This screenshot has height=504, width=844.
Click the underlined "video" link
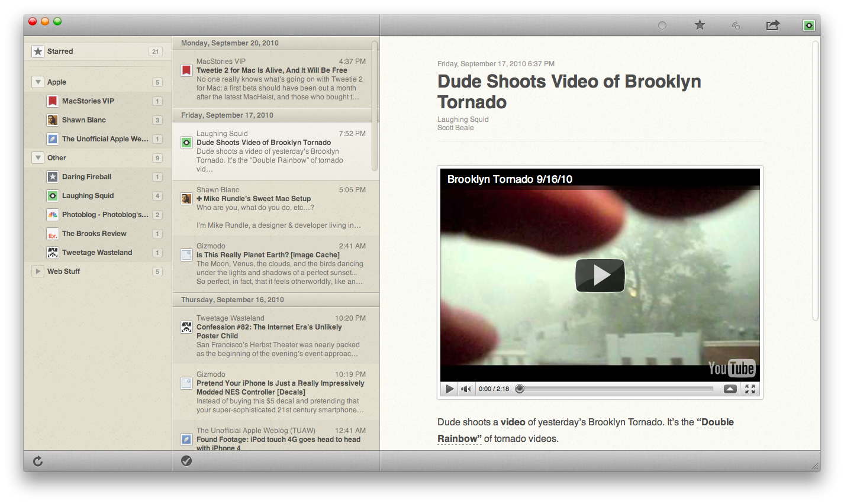513,422
